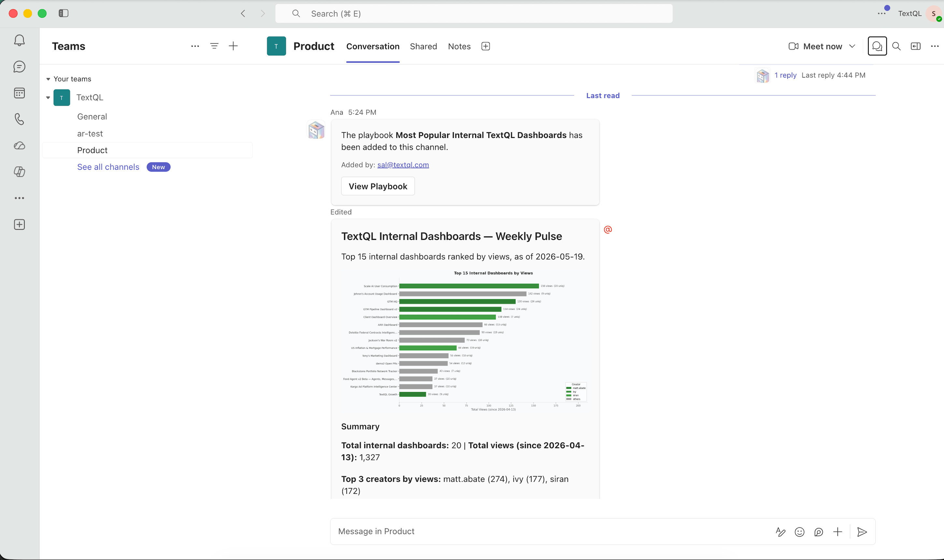Go back with the left arrow

coord(243,14)
